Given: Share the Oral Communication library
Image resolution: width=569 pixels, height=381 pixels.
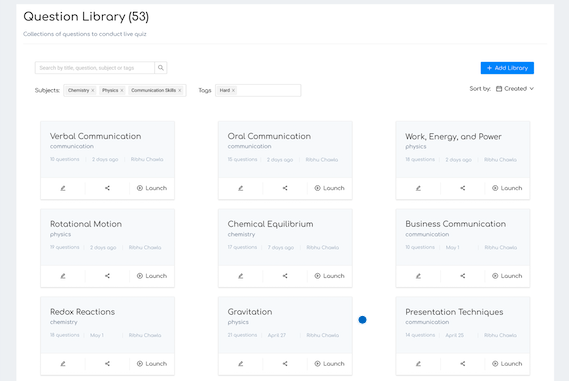Looking at the screenshot, I should [x=285, y=188].
